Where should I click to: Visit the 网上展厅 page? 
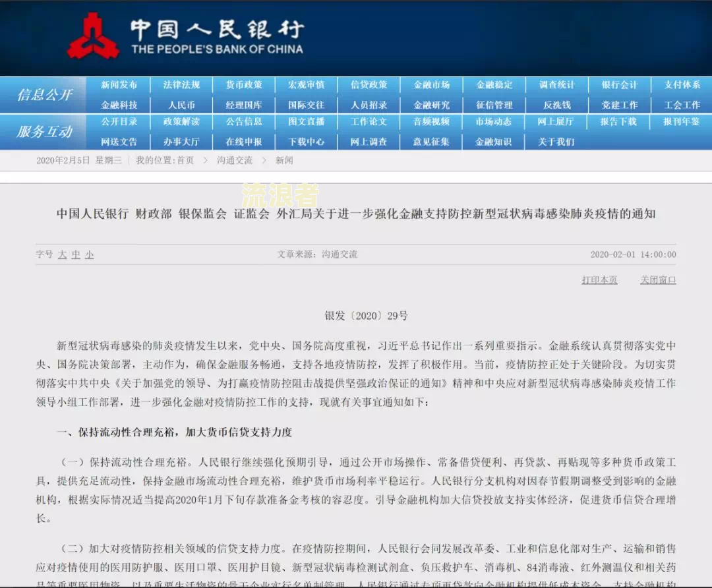[556, 122]
